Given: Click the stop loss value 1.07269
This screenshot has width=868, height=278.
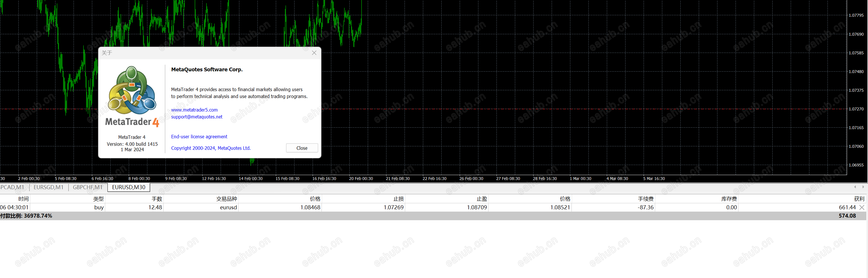Looking at the screenshot, I should coord(394,208).
